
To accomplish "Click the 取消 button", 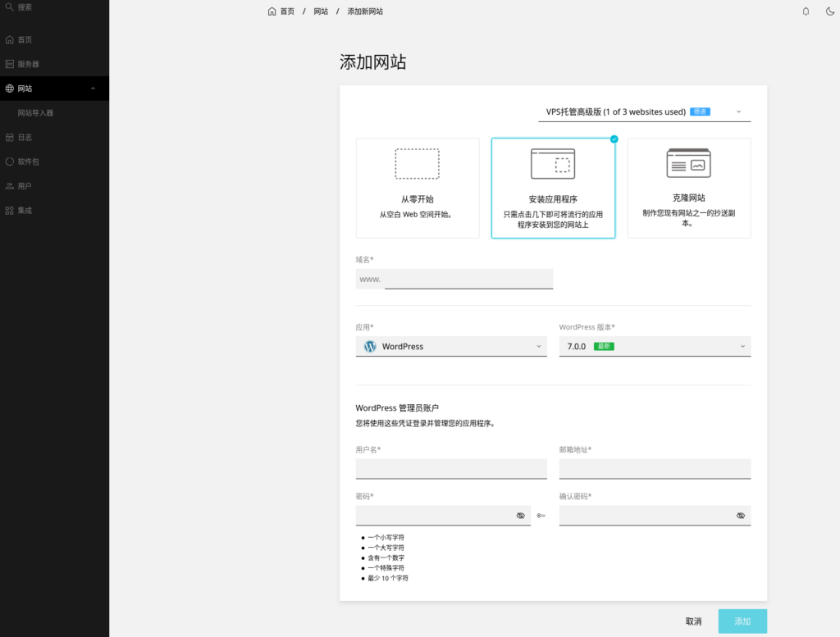I will point(694,621).
